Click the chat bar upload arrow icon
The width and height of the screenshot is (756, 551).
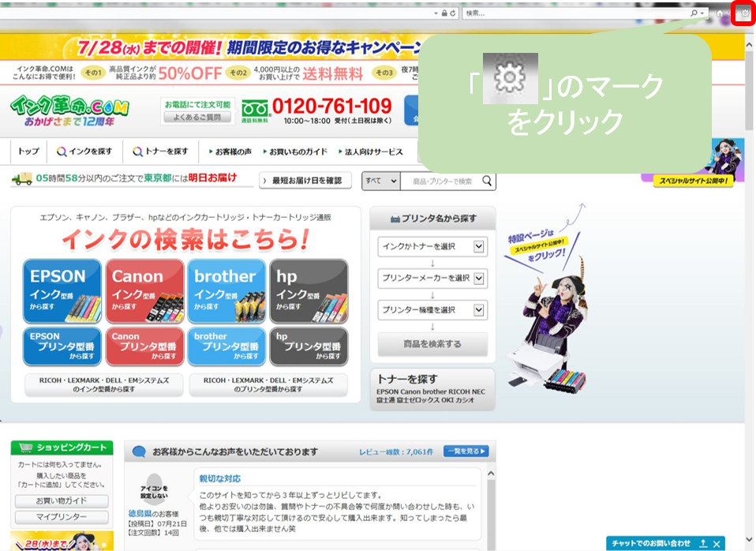coord(703,543)
